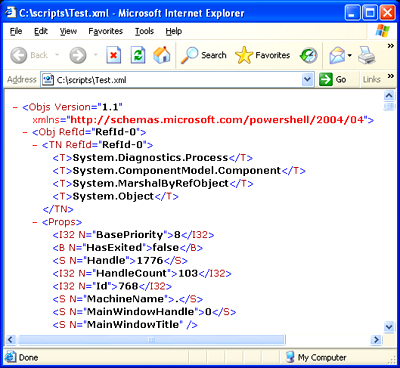Viewport: 400px width, 368px height.
Task: Open the address bar dropdown list
Action: (x=307, y=80)
